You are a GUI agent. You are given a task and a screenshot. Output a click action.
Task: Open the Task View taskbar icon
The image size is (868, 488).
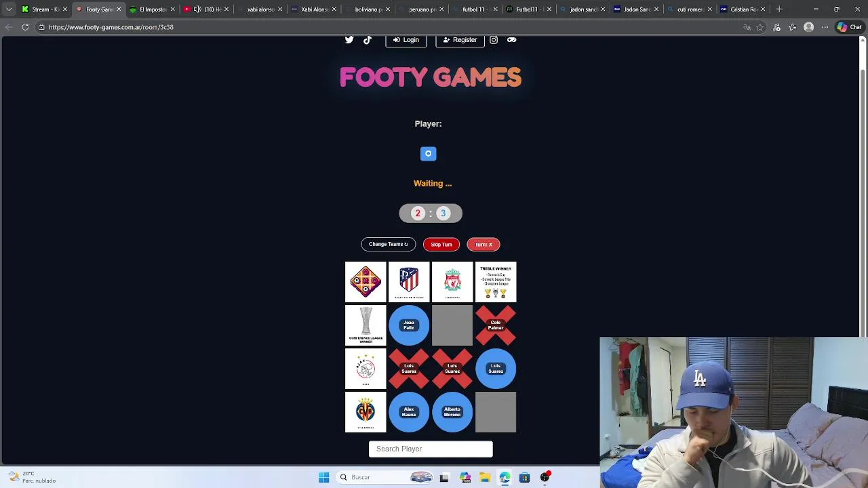point(444,477)
